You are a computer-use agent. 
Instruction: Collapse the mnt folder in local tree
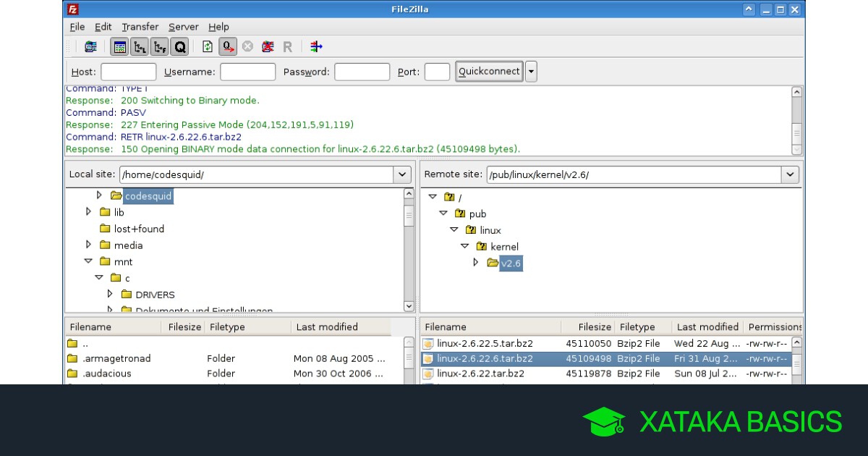pyautogui.click(x=88, y=261)
